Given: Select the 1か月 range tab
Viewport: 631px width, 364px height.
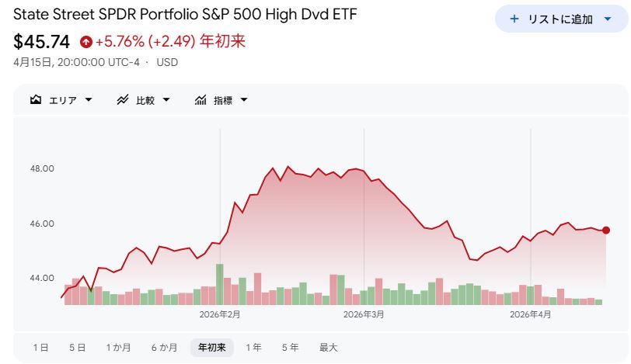Looking at the screenshot, I should coord(119,348).
